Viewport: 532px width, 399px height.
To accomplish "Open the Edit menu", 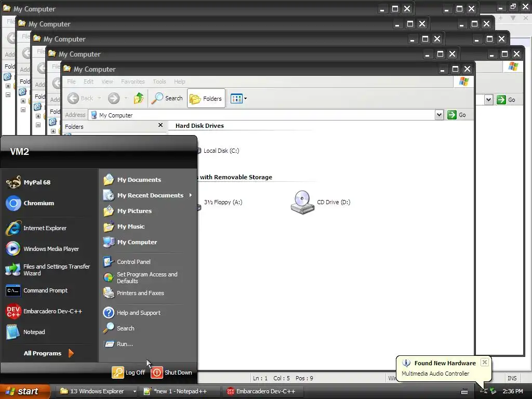I will click(88, 82).
